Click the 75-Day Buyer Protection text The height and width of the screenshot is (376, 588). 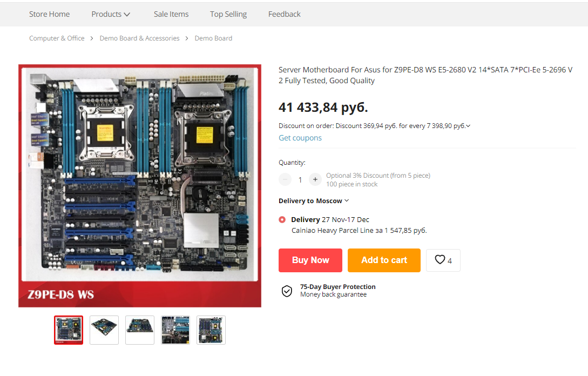coord(338,287)
